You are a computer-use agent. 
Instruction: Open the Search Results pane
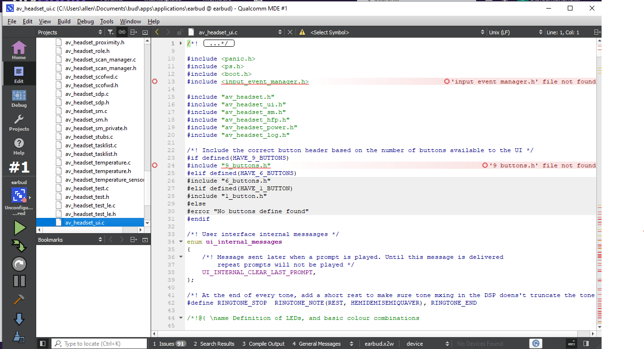[214, 343]
